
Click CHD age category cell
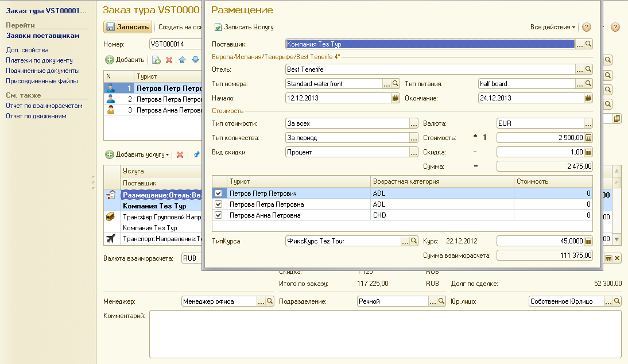click(442, 215)
